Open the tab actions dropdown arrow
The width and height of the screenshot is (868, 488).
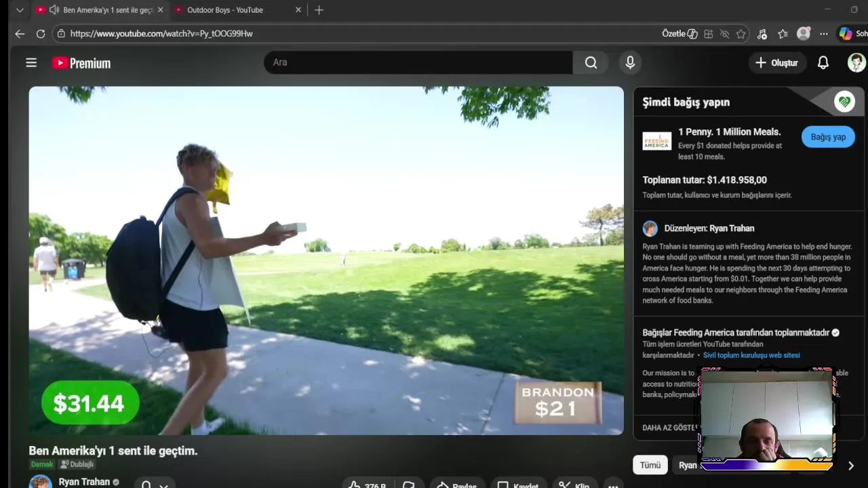[20, 10]
